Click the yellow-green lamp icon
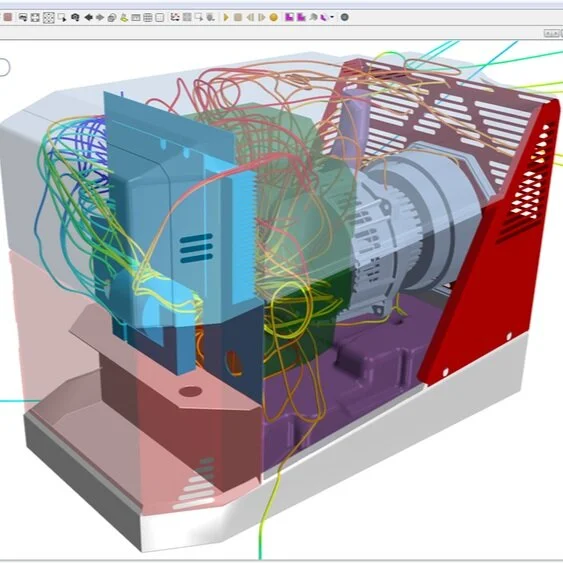 click(124, 17)
